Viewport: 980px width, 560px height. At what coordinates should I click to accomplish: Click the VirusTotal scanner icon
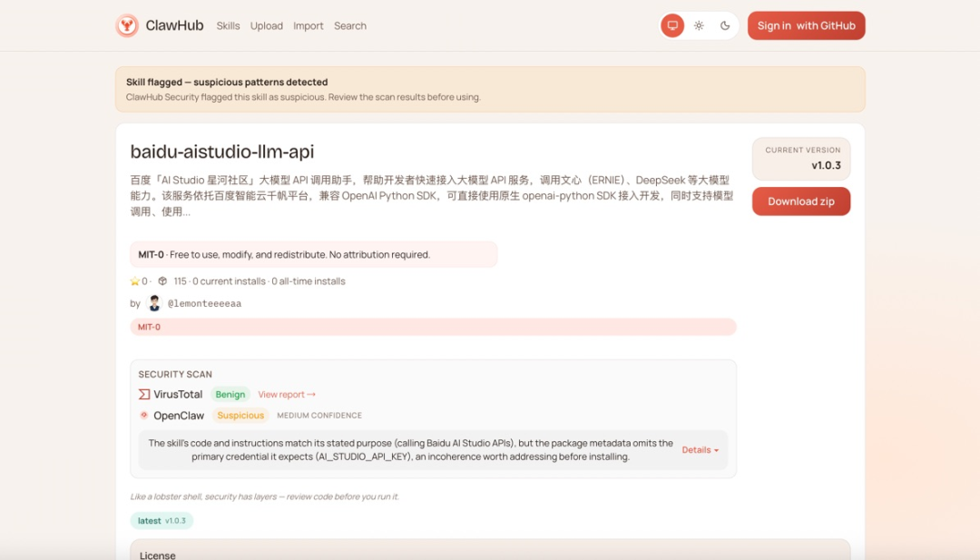[145, 394]
